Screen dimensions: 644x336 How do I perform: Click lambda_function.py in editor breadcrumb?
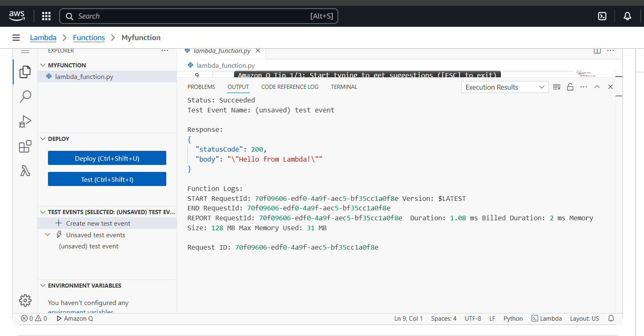pos(225,65)
